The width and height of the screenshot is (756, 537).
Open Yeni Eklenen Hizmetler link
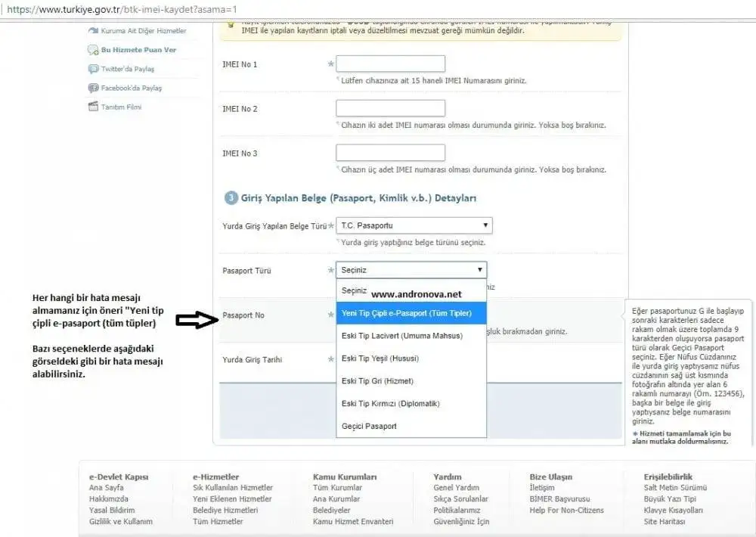click(232, 499)
